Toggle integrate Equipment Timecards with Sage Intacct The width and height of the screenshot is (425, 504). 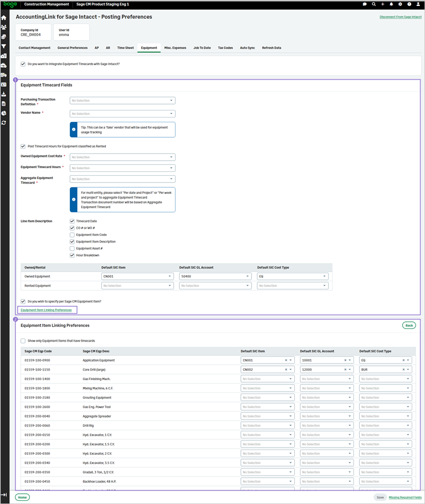[x=23, y=64]
